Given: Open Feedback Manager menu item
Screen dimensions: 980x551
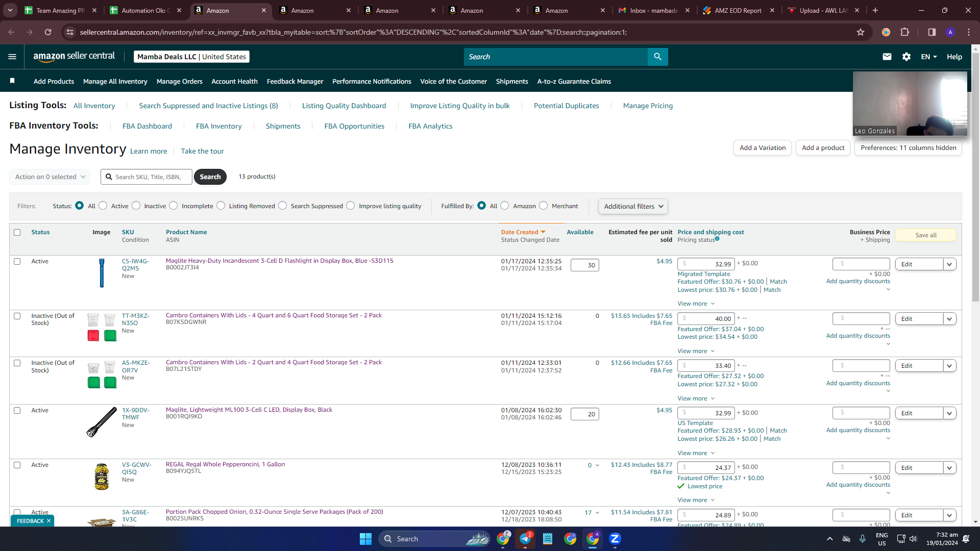Looking at the screenshot, I should click(295, 82).
